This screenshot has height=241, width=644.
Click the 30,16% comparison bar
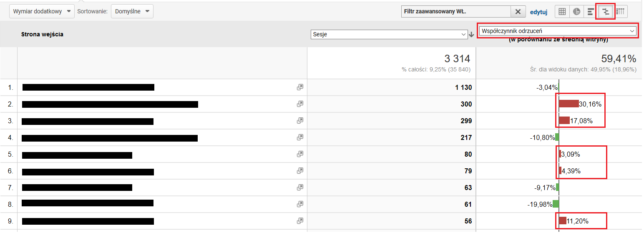[569, 103]
